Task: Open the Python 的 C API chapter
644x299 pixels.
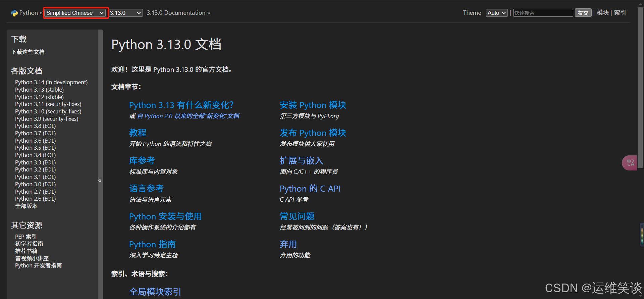Action: click(x=310, y=189)
